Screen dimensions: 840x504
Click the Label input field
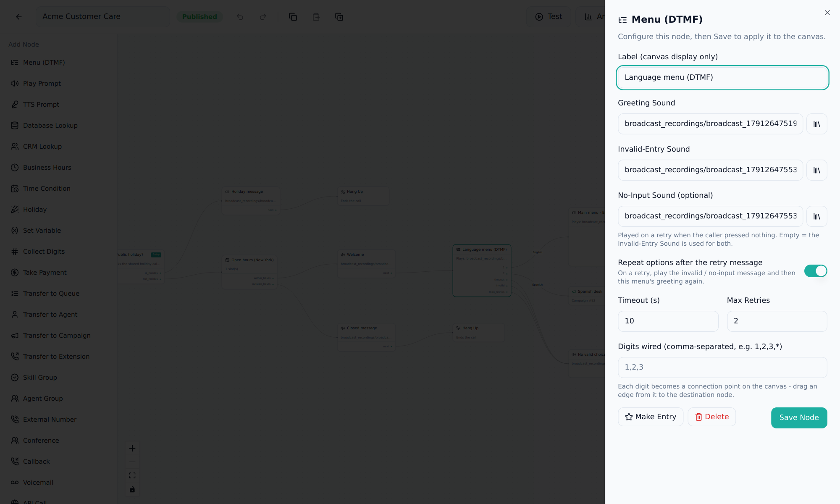722,78
